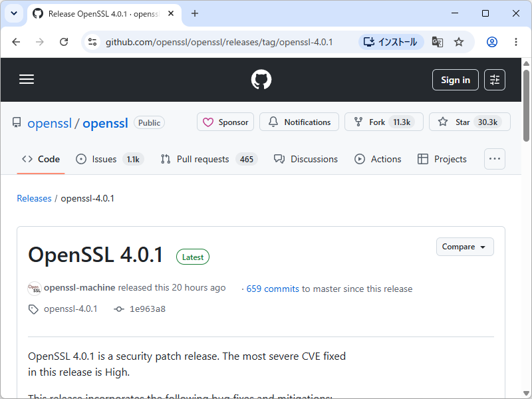Go forward in browser history
This screenshot has height=399, width=532.
(40, 42)
